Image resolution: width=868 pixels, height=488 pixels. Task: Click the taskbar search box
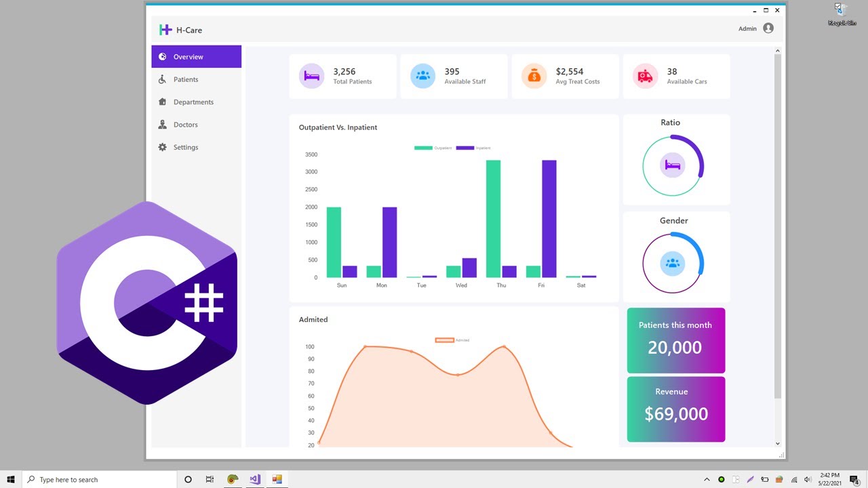(98, 479)
